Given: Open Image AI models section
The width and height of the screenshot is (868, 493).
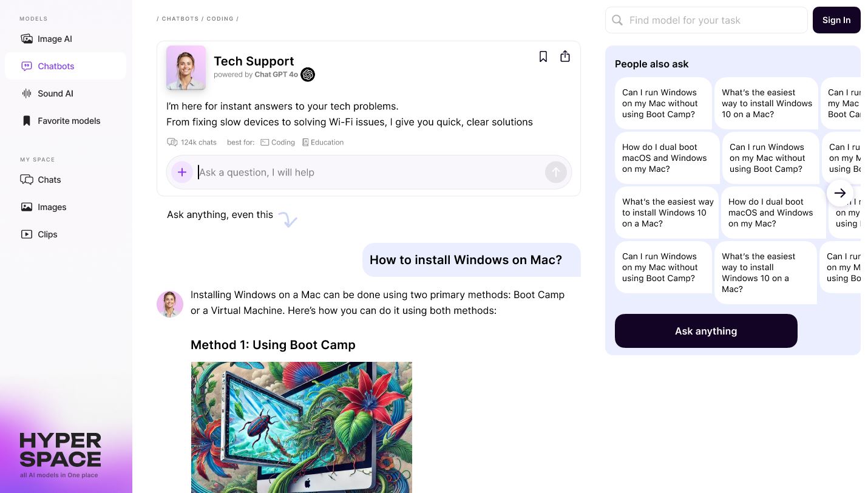Looking at the screenshot, I should coord(55,39).
